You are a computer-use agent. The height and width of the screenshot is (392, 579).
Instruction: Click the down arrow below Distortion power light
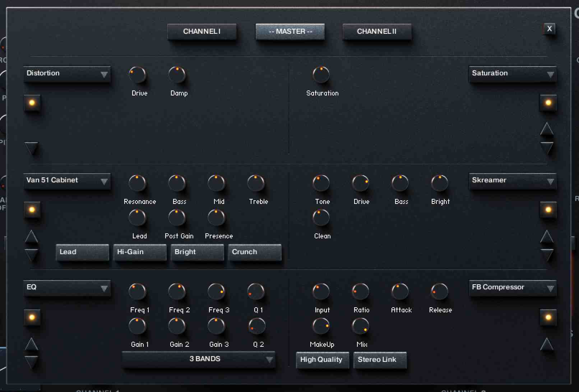[x=31, y=148]
